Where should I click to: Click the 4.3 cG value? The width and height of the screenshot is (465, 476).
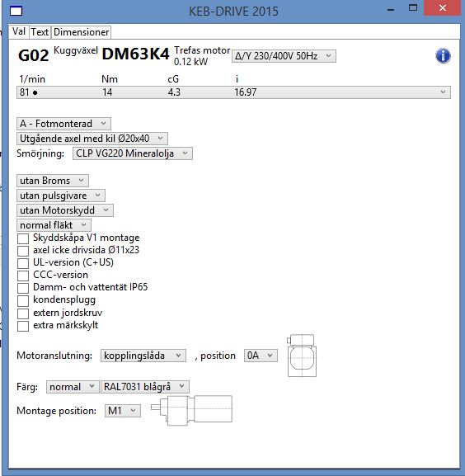(174, 92)
